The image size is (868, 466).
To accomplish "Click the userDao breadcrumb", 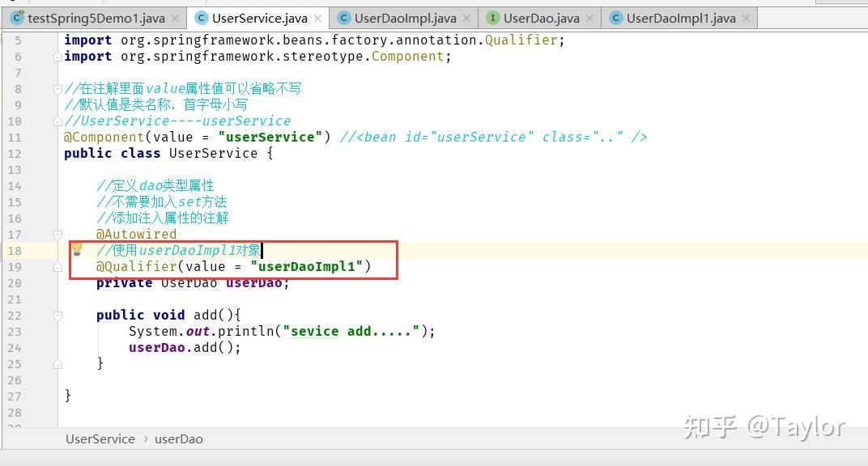I will 178,439.
